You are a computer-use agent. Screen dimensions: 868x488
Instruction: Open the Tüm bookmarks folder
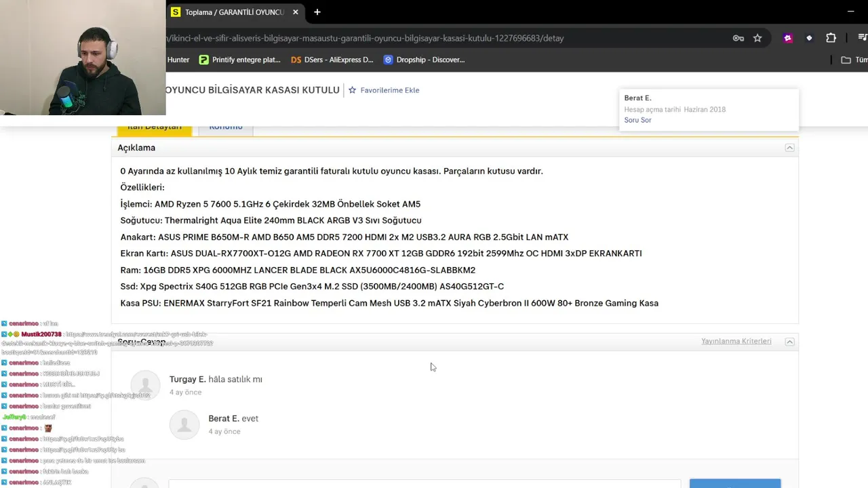[854, 60]
